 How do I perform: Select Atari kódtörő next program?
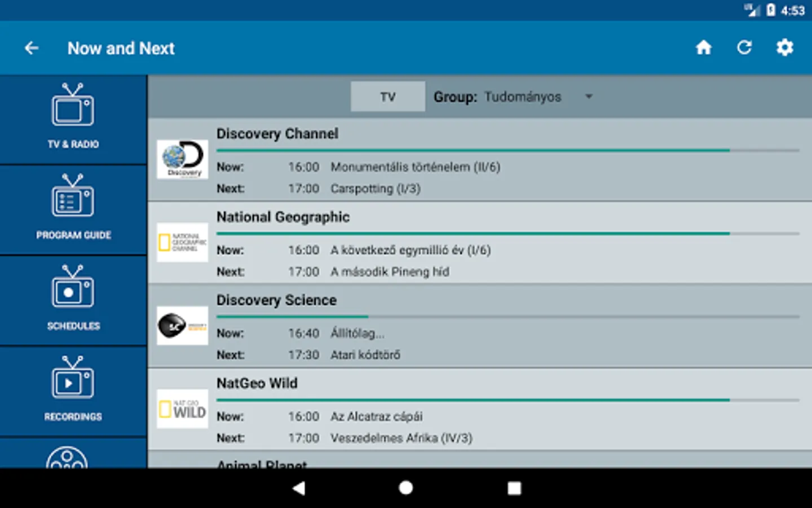click(365, 355)
